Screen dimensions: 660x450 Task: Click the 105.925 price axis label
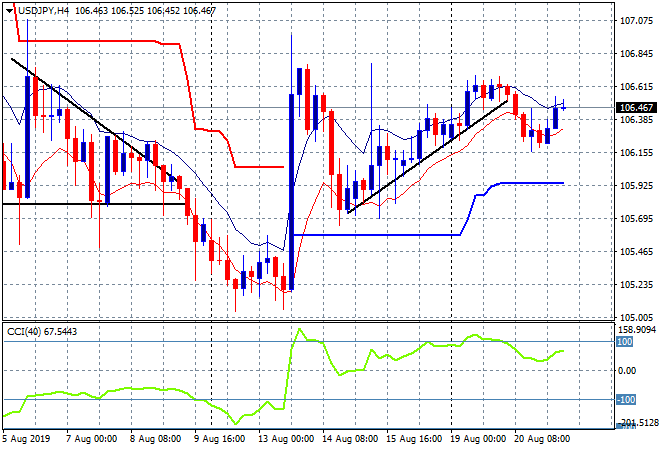click(636, 186)
